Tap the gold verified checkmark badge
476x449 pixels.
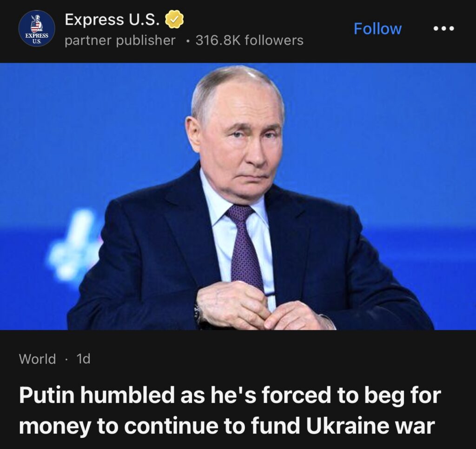pos(174,19)
